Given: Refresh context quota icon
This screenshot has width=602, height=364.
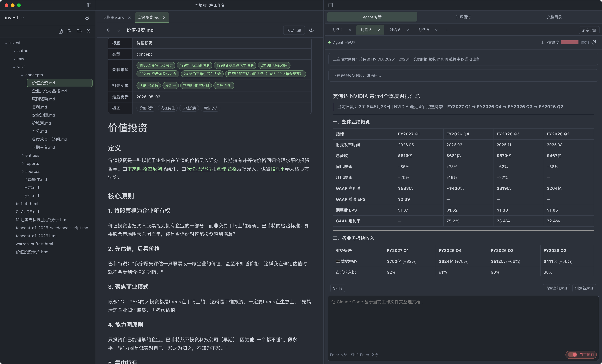Looking at the screenshot, I should [594, 43].
